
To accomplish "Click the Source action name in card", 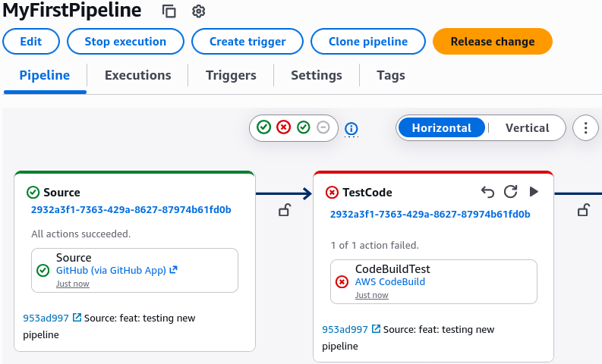I will click(x=74, y=257).
